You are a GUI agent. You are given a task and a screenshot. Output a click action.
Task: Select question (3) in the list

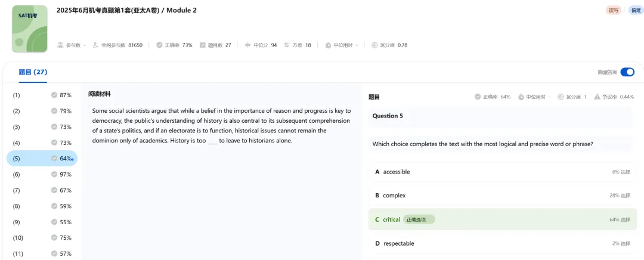click(x=42, y=127)
